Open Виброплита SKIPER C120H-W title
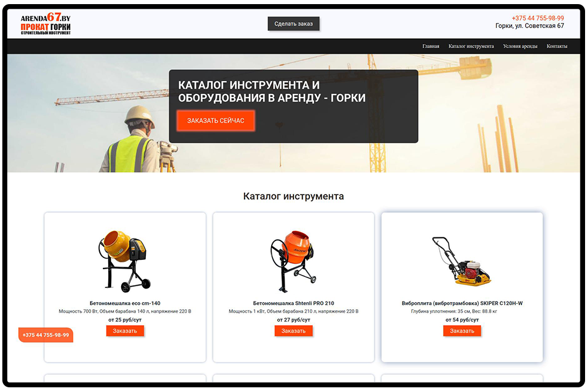This screenshot has height=392, width=588. point(462,303)
